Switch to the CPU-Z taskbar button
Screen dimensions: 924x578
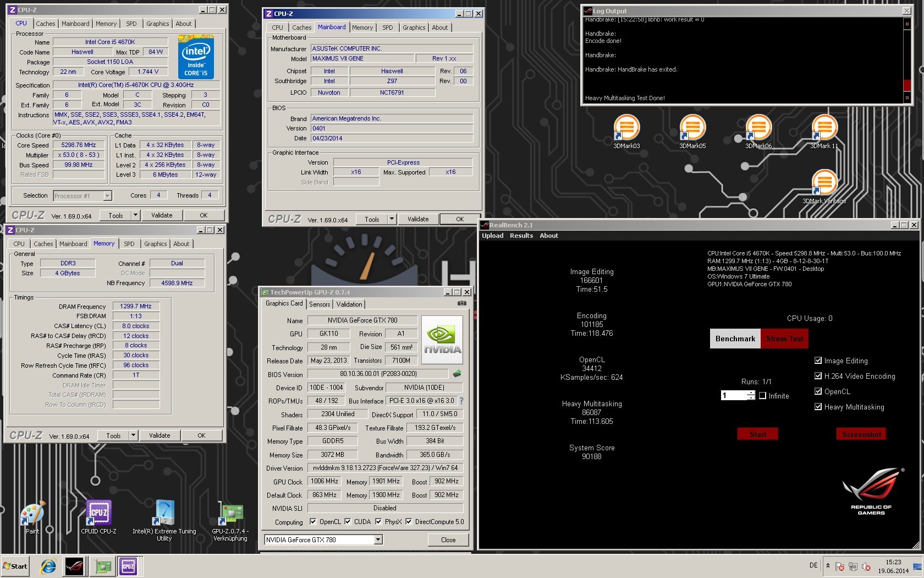[128, 566]
